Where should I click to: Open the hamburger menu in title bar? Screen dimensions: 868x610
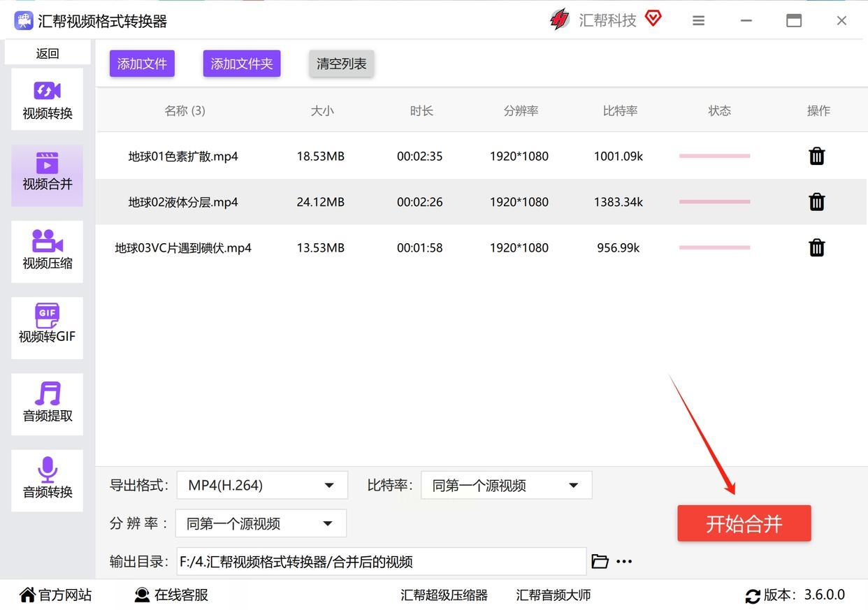pyautogui.click(x=698, y=21)
